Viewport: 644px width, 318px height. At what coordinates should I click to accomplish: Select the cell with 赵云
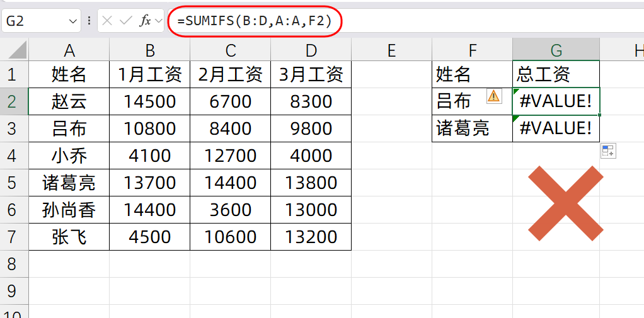(69, 101)
